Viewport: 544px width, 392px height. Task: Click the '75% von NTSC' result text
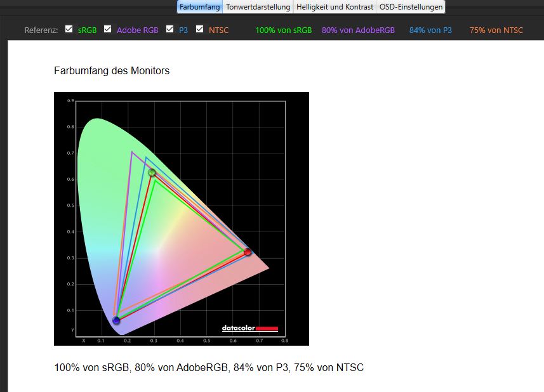click(496, 30)
